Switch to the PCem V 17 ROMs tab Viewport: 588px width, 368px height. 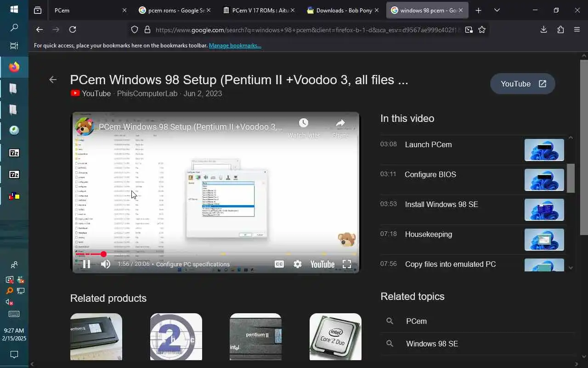pyautogui.click(x=259, y=10)
